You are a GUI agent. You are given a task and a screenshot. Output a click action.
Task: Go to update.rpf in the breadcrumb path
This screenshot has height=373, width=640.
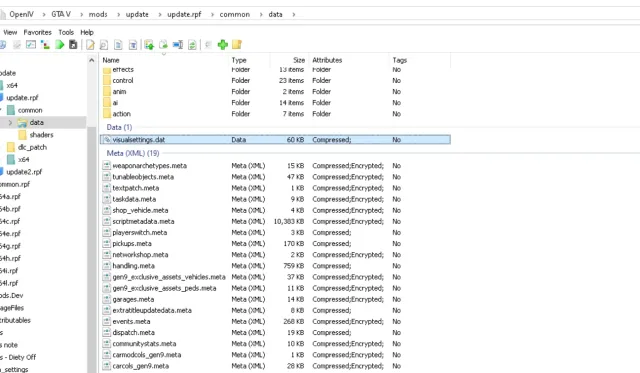[x=184, y=14]
